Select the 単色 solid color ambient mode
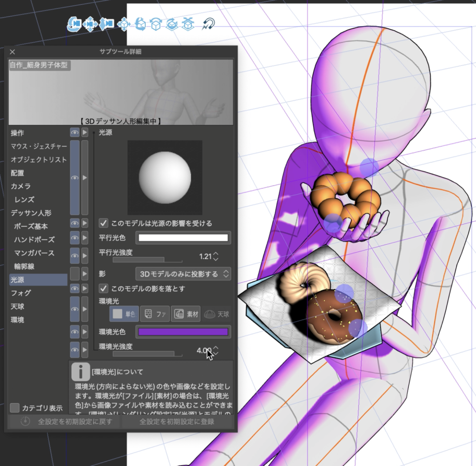This screenshot has width=476, height=466. [124, 314]
